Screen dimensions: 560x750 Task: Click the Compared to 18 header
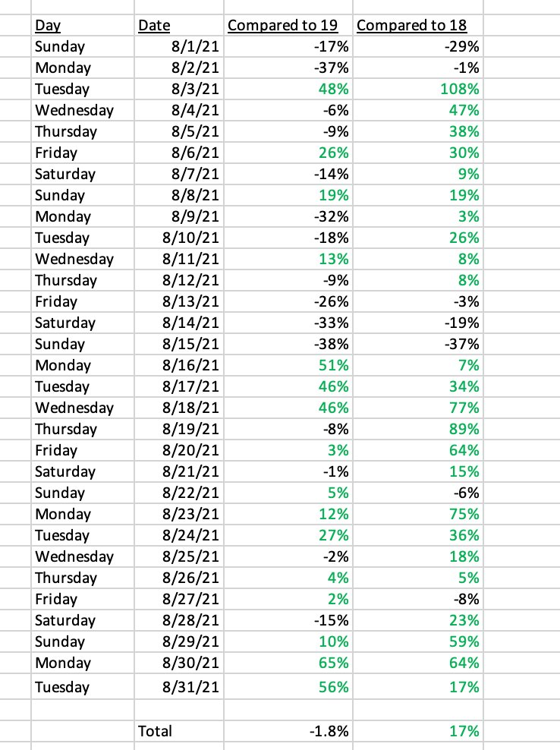418,25
